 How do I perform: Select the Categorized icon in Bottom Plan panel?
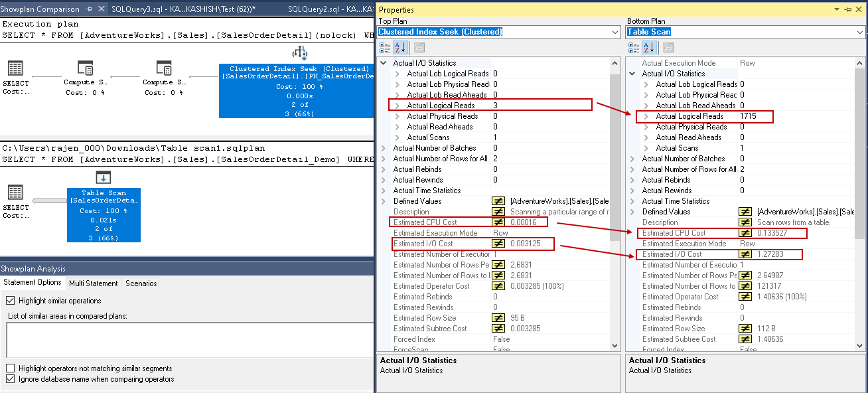coord(635,47)
